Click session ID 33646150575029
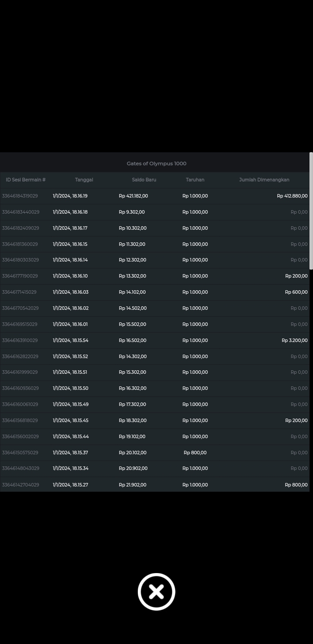The image size is (313, 644). tap(20, 453)
